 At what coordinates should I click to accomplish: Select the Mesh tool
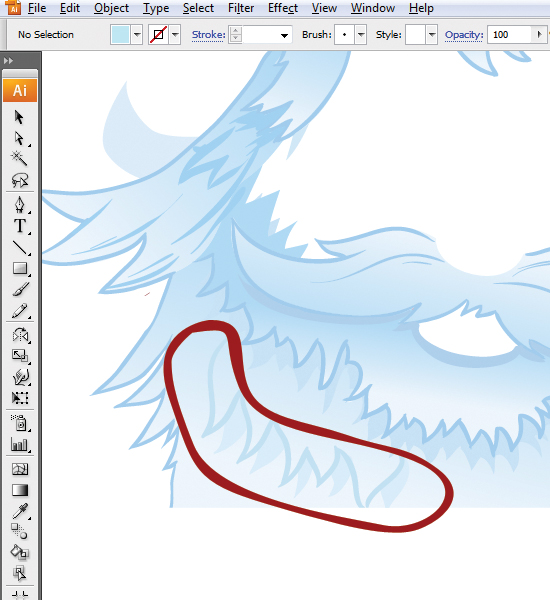tap(20, 469)
